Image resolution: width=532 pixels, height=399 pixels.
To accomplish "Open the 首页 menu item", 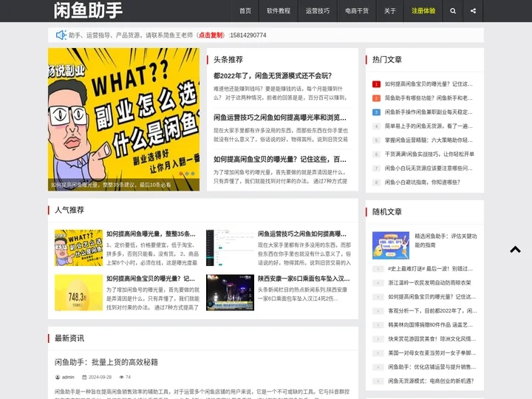I will coord(245,11).
